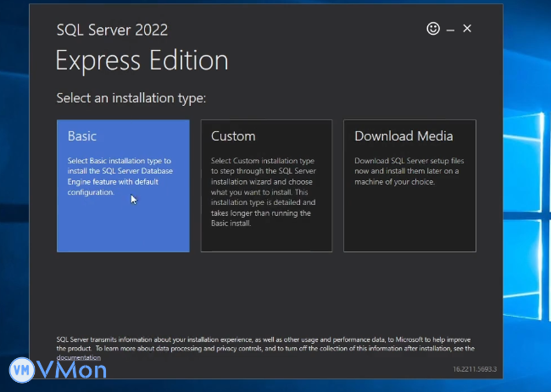
Task: Click the Custom tile description paragraph
Action: [263, 192]
